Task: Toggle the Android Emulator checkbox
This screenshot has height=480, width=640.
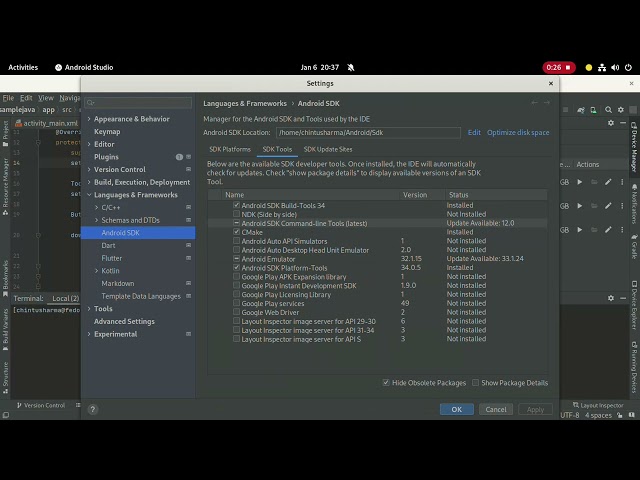Action: [x=236, y=259]
